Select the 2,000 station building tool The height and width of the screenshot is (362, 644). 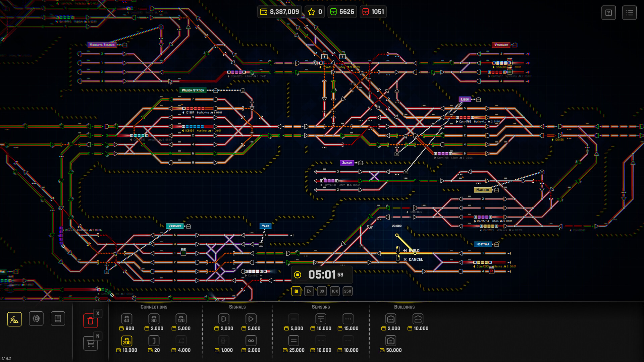pyautogui.click(x=391, y=319)
